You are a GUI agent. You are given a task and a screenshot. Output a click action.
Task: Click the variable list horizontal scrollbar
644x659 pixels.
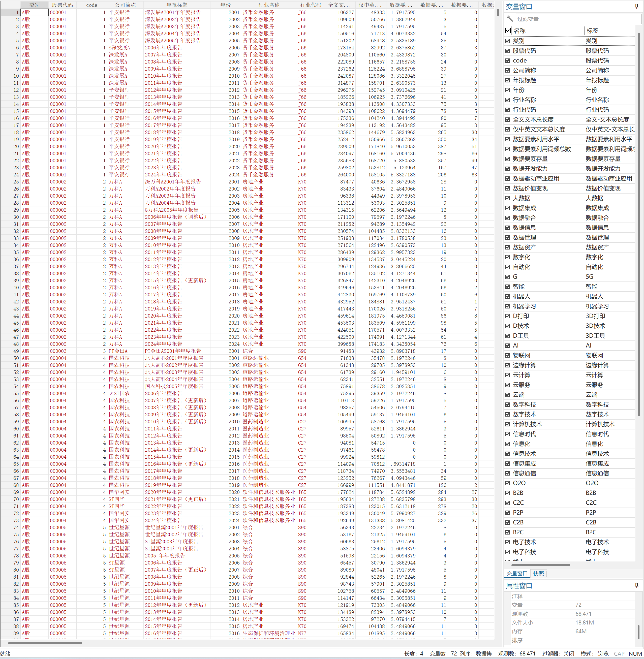click(540, 565)
